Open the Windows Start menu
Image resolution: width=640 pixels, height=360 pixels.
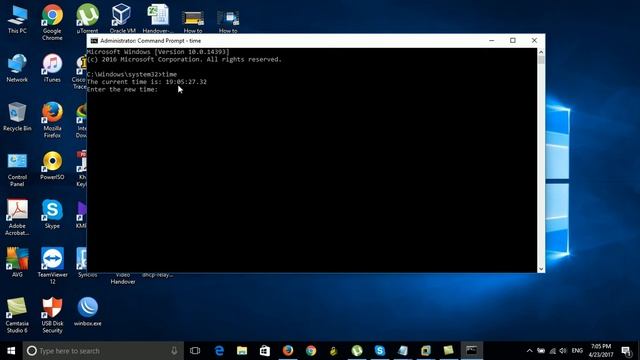pos(11,351)
